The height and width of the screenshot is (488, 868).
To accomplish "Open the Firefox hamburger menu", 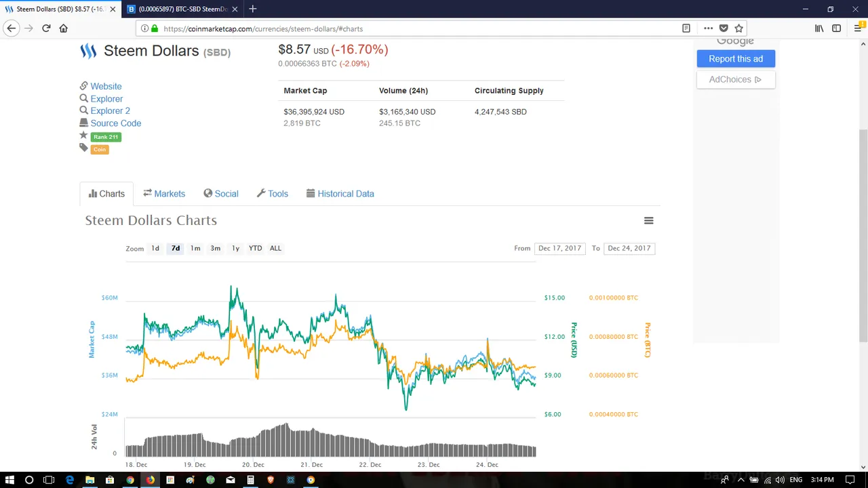I will (858, 28).
